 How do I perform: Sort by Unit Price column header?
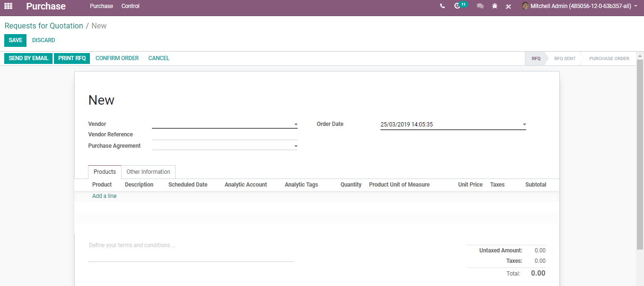(x=470, y=185)
